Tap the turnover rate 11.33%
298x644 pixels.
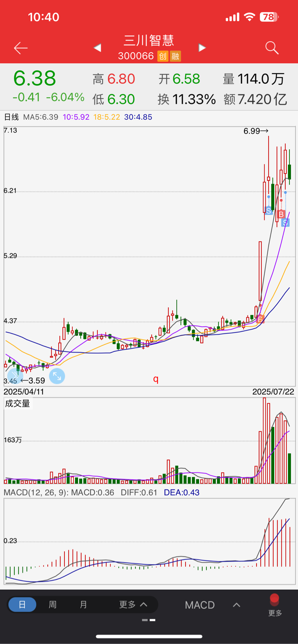194,100
